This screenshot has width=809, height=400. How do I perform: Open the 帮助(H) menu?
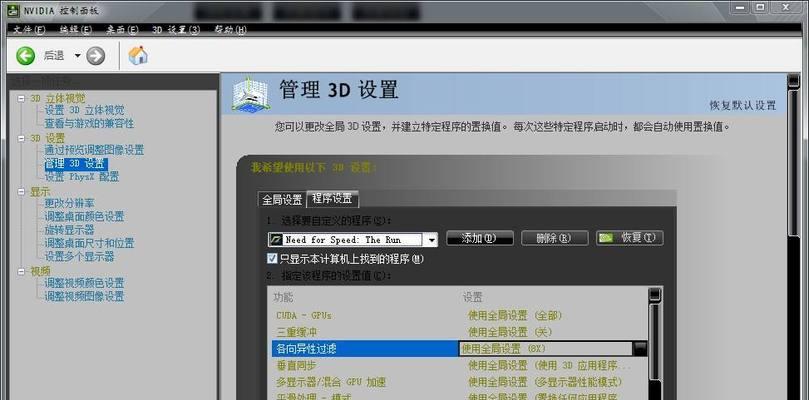pyautogui.click(x=230, y=30)
